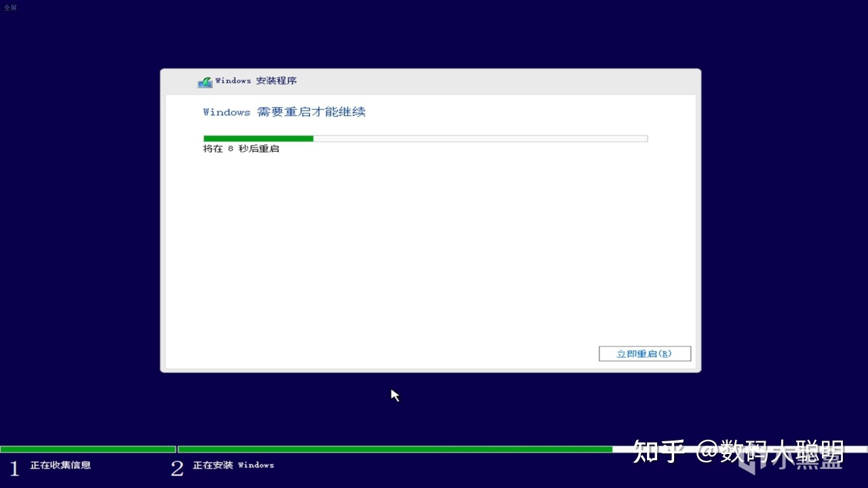This screenshot has width=868, height=488.
Task: Click the '全屏' label in top corner
Action: [x=10, y=7]
